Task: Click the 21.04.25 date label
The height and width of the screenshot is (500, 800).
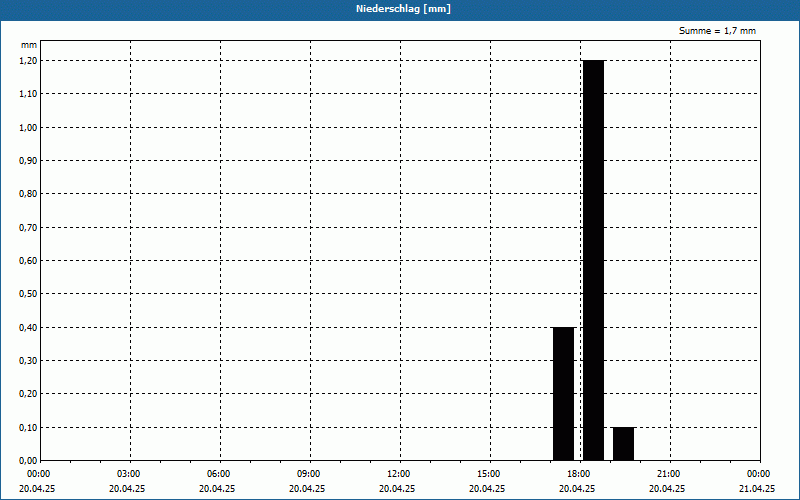Action: 757,489
